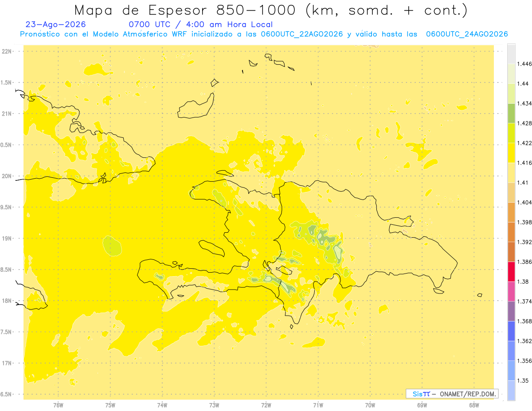Select the bright yellow swatch between 1.416 and 1.422
Screen dimensions: 532x411
click(x=511, y=153)
